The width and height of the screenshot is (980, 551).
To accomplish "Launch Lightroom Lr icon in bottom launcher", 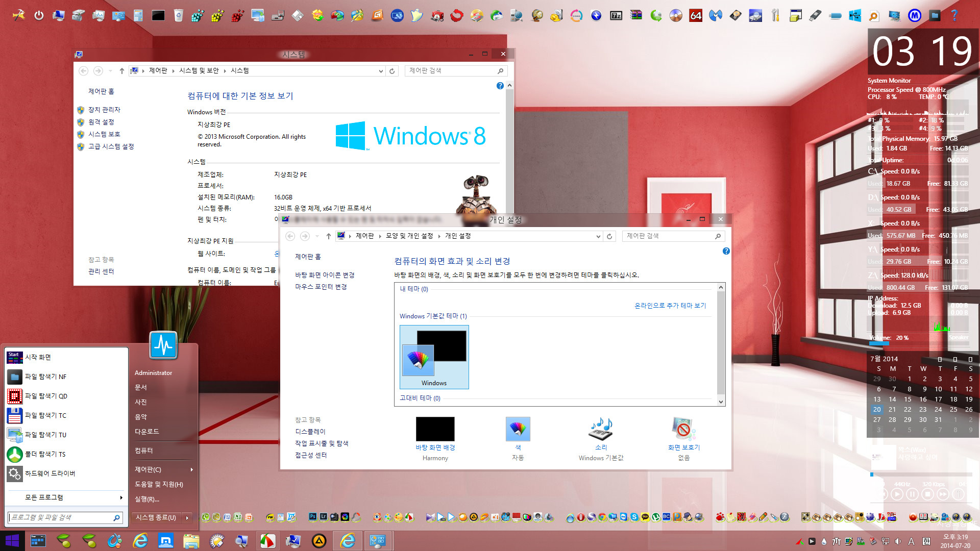I will (324, 517).
